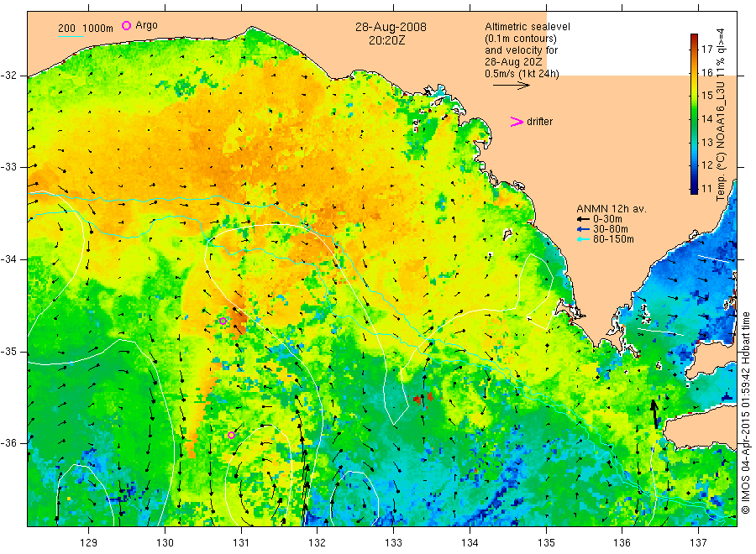
Task: Click the color bar tick label 12
Action: 706,165
